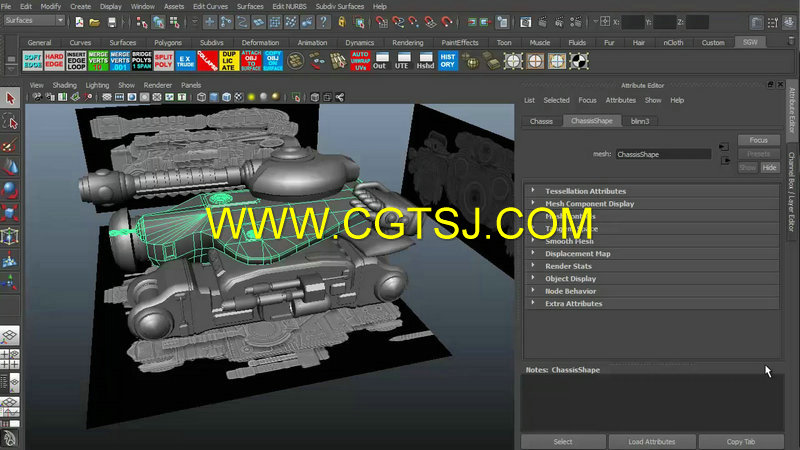Open the Focus menu in Attribute Editor
The width and height of the screenshot is (800, 450).
tap(587, 101)
